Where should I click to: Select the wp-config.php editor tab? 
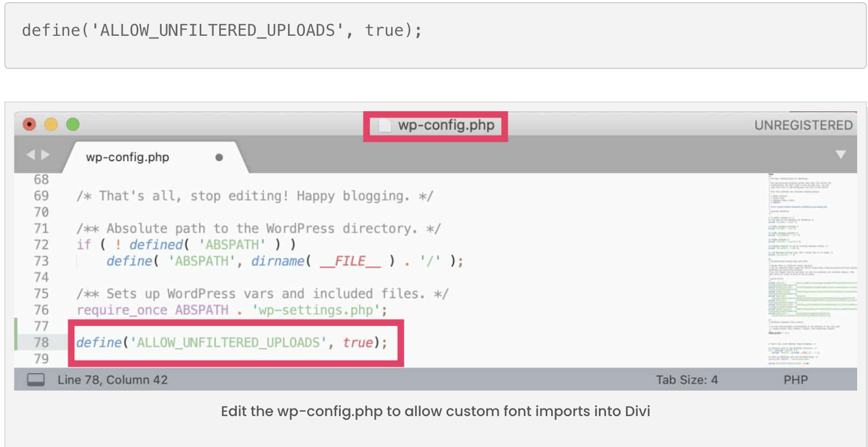pos(155,157)
